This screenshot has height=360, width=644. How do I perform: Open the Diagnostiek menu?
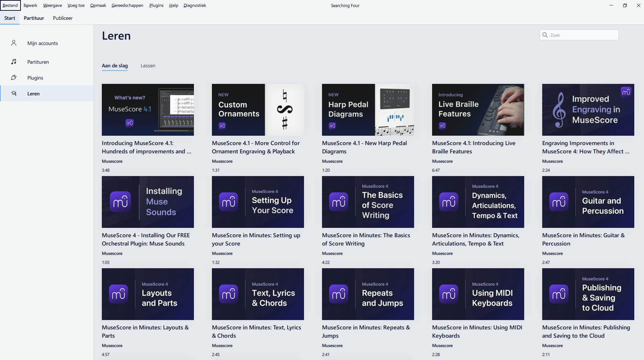pos(195,5)
